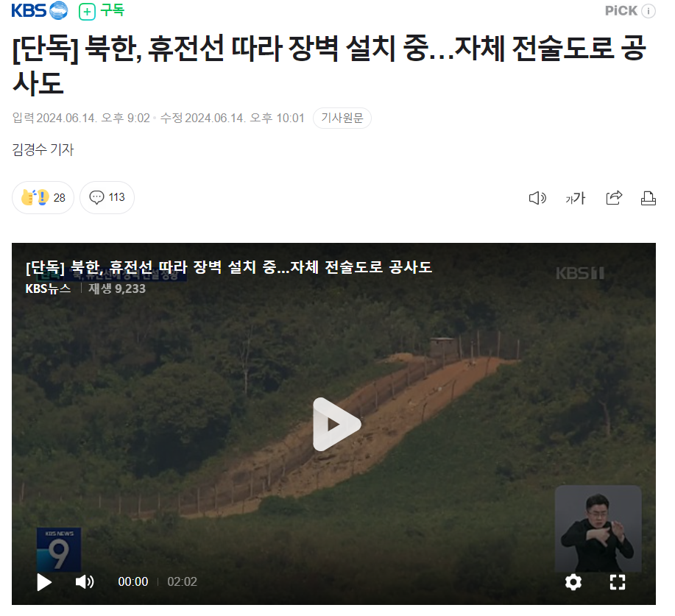Click the reaction emoji button showing 28
This screenshot has width=675, height=616.
coord(43,197)
